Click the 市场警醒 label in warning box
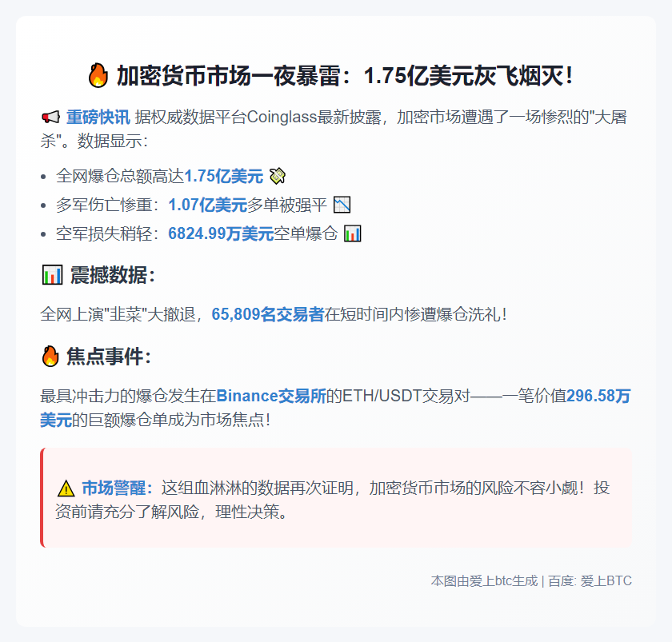The height and width of the screenshot is (642, 672). (x=117, y=488)
